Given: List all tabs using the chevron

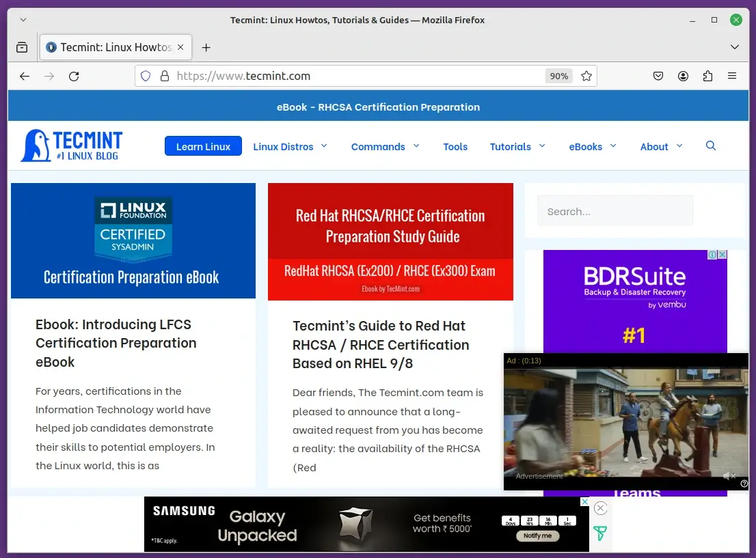Looking at the screenshot, I should coord(734,47).
